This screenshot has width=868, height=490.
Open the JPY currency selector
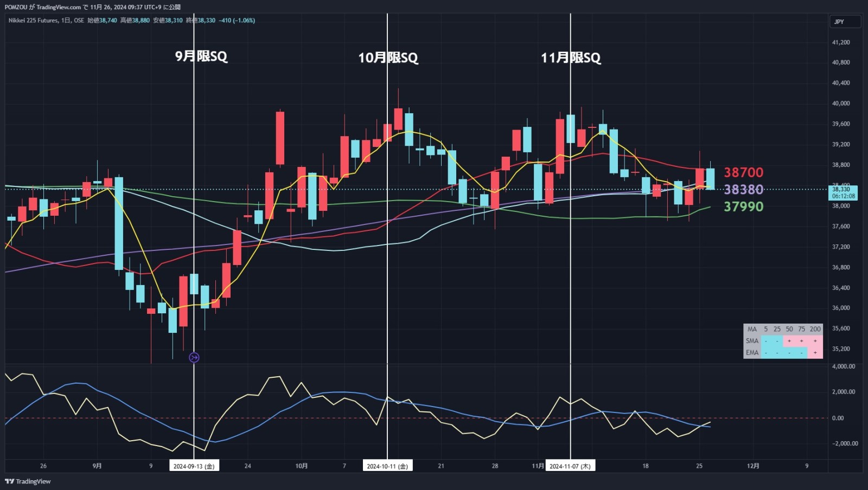(x=845, y=22)
